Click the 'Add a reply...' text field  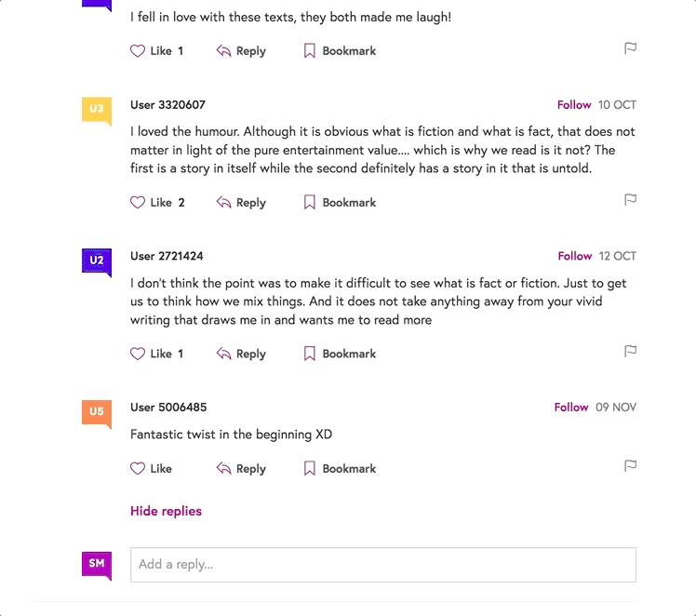[x=382, y=565]
